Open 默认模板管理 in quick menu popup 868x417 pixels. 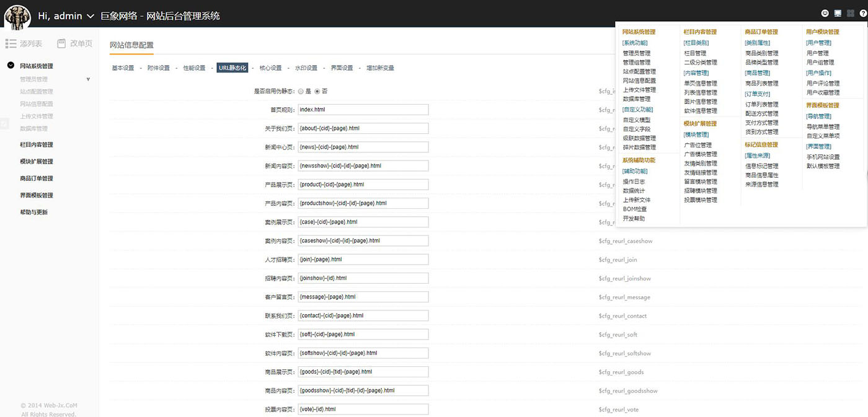click(823, 166)
